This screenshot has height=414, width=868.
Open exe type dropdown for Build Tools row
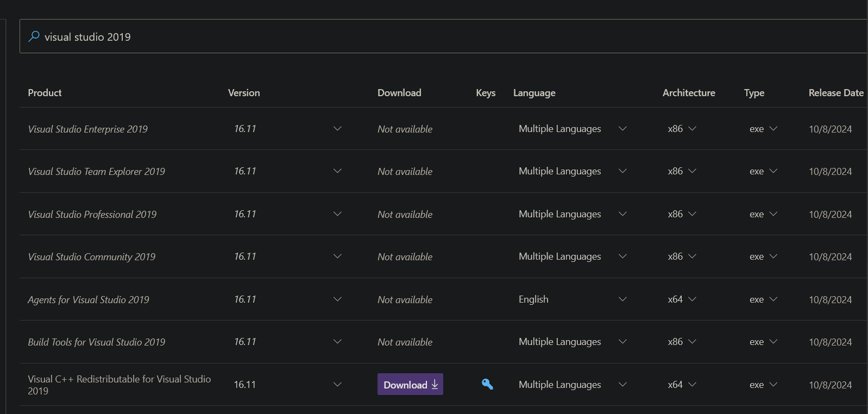coord(764,342)
